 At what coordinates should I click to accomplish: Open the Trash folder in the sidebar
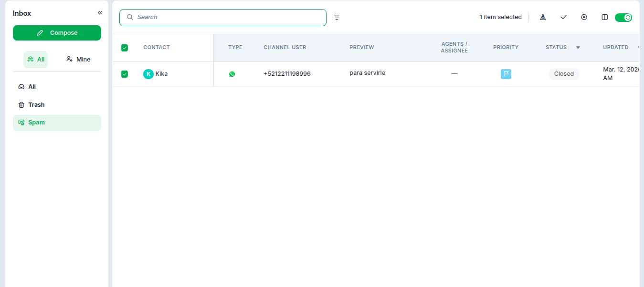point(36,105)
